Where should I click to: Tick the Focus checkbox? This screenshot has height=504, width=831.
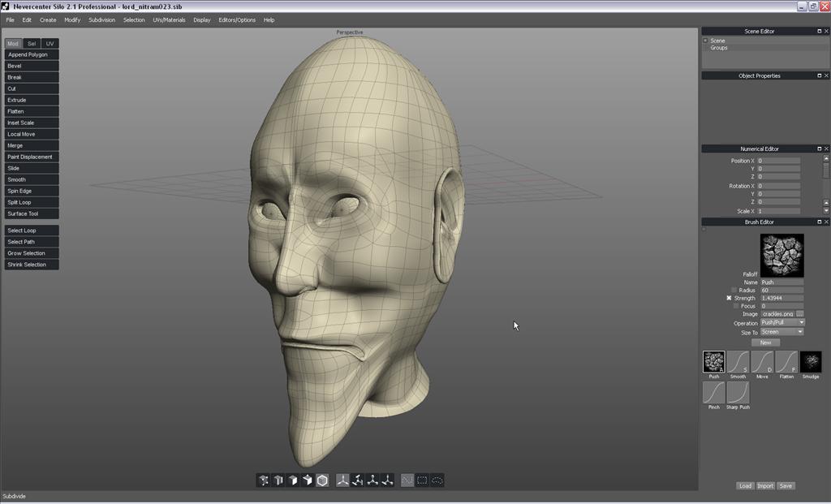[x=736, y=306]
